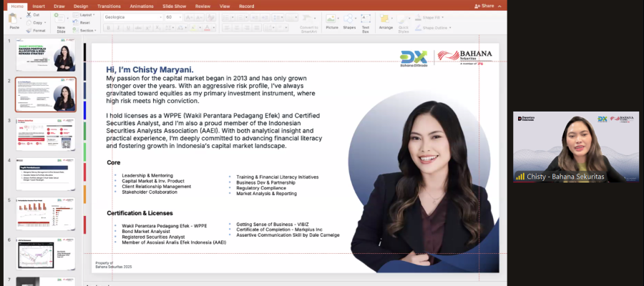Select slide 6 thumbnail

click(x=46, y=254)
